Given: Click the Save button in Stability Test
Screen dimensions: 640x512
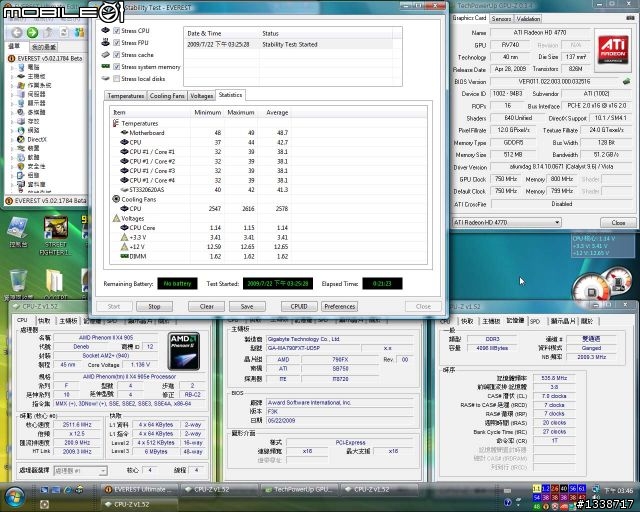Looking at the screenshot, I should click(x=247, y=306).
